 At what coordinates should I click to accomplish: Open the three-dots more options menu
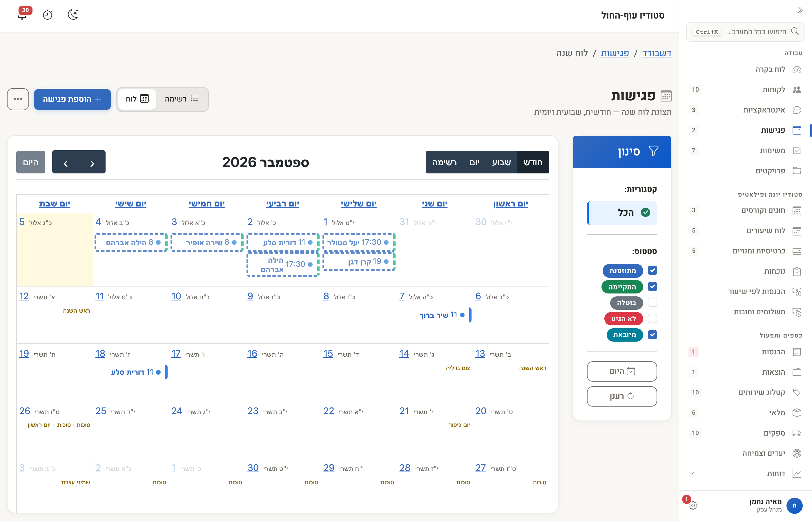(x=18, y=99)
